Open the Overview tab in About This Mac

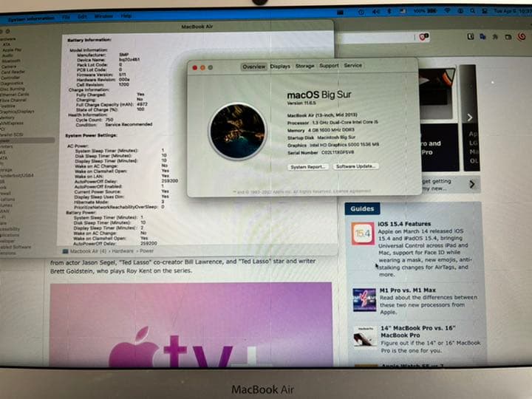click(x=253, y=66)
